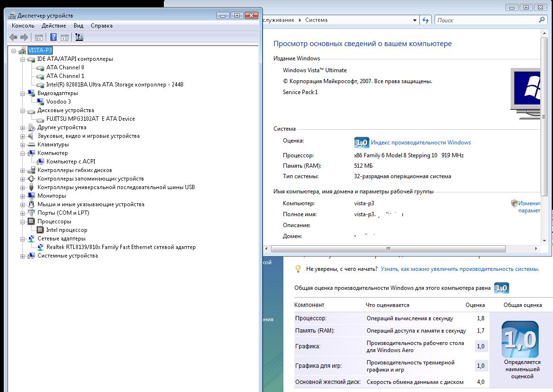
Task: Open the link about improving system performance
Action: [460, 269]
